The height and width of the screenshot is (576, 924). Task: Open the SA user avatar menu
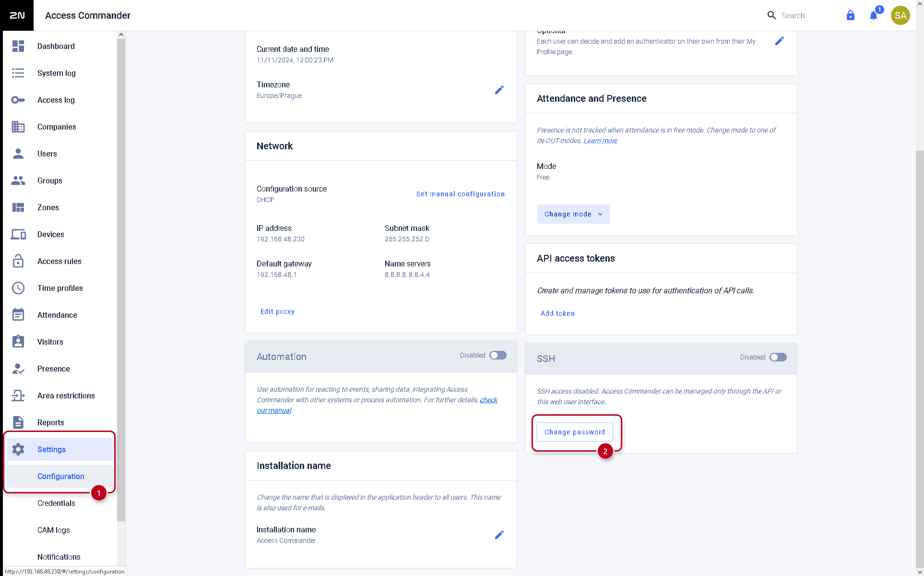coord(900,15)
